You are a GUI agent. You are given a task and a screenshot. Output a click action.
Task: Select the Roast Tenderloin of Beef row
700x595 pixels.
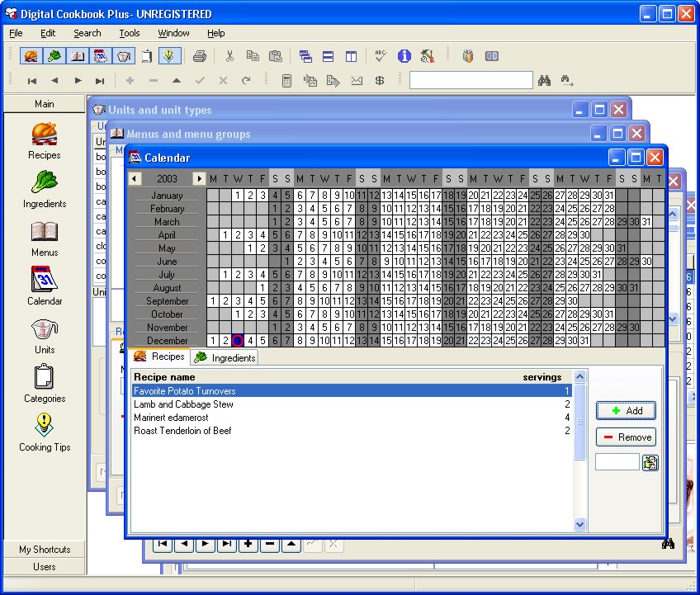pyautogui.click(x=352, y=431)
